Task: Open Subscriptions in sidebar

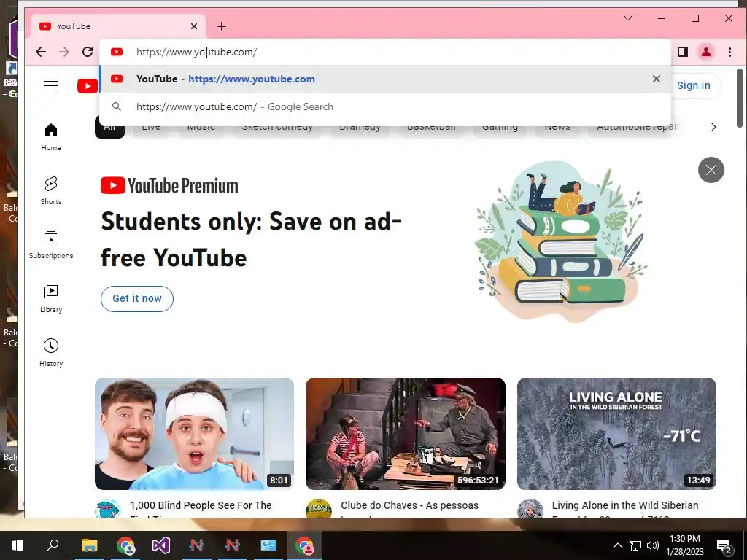Action: pyautogui.click(x=51, y=245)
